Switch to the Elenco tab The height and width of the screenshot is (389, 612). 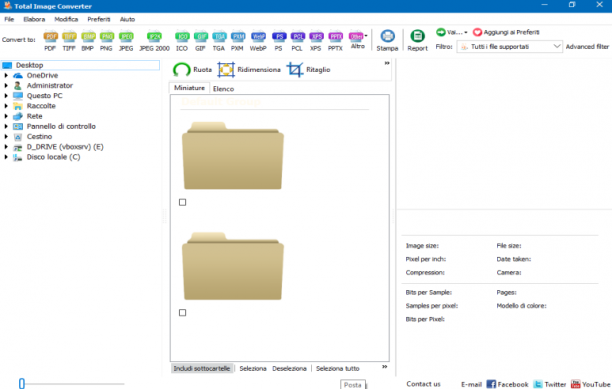pos(224,89)
